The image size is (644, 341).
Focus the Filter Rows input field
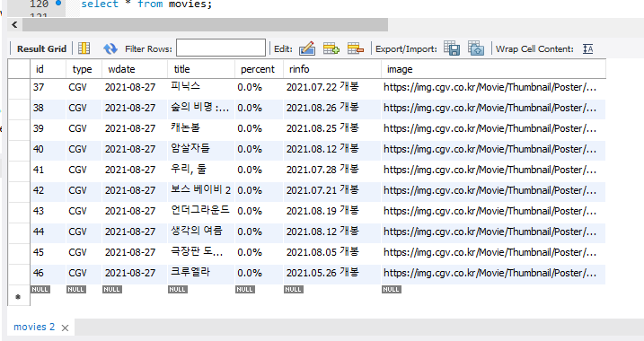pyautogui.click(x=221, y=48)
